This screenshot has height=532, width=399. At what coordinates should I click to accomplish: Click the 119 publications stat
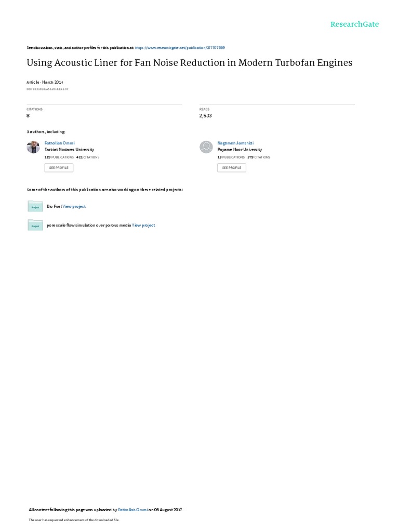59,157
